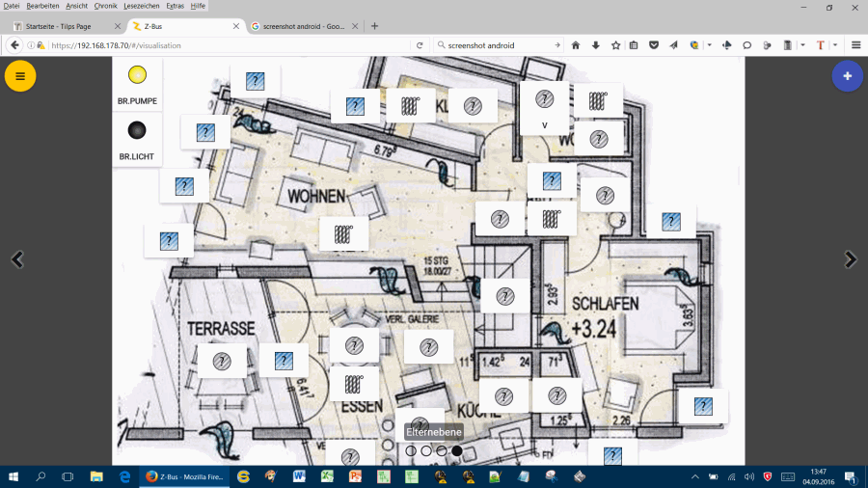868x488 pixels.
Task: Open a new browser tab
Action: 374,26
